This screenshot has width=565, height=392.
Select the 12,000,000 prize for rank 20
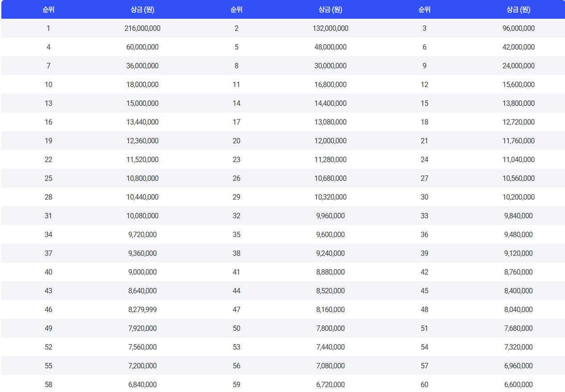[x=331, y=141]
